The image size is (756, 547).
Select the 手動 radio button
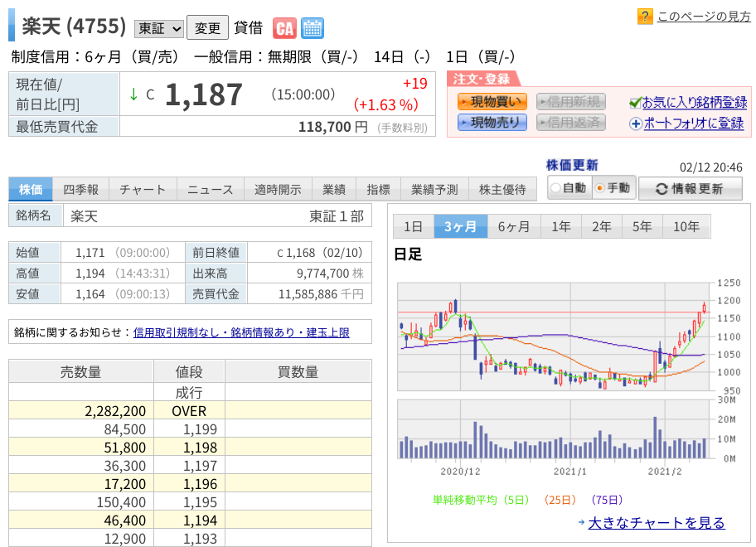[600, 188]
